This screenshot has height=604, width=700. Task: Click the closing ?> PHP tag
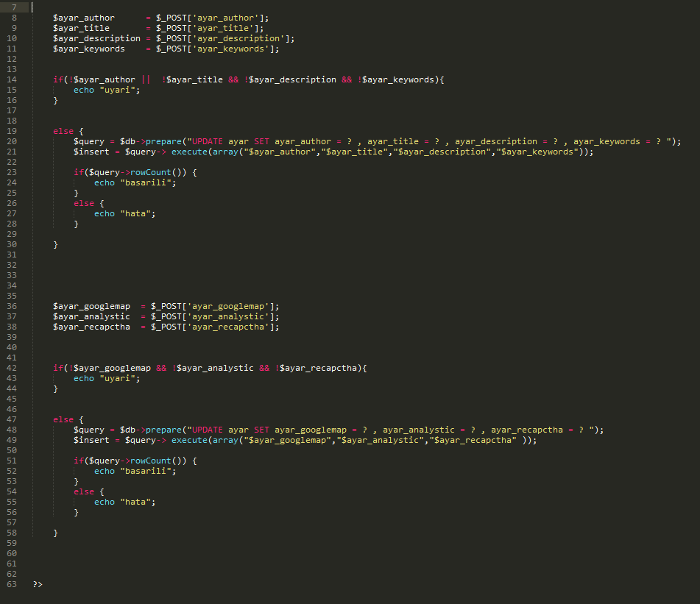[38, 584]
